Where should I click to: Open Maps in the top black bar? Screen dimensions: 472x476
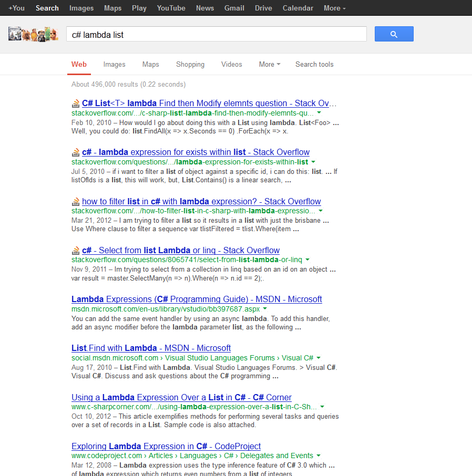(x=112, y=8)
